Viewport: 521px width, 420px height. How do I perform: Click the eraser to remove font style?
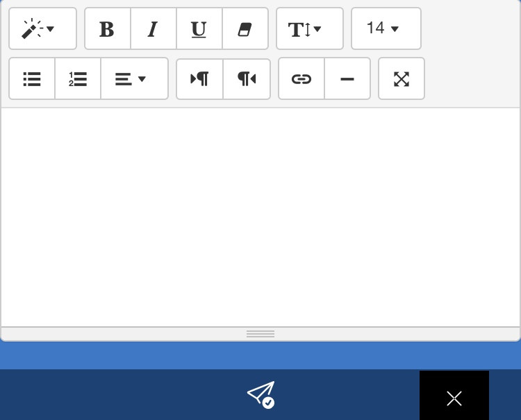pos(245,29)
